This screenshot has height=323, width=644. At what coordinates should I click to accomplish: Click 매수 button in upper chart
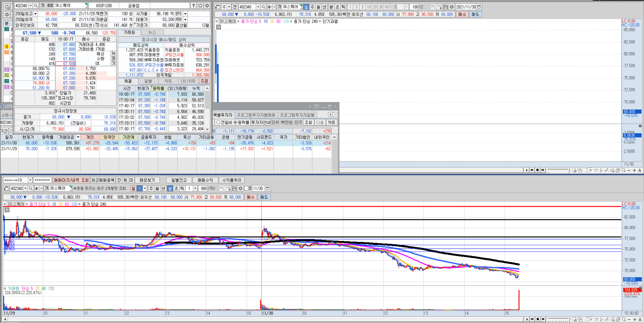pos(462,14)
